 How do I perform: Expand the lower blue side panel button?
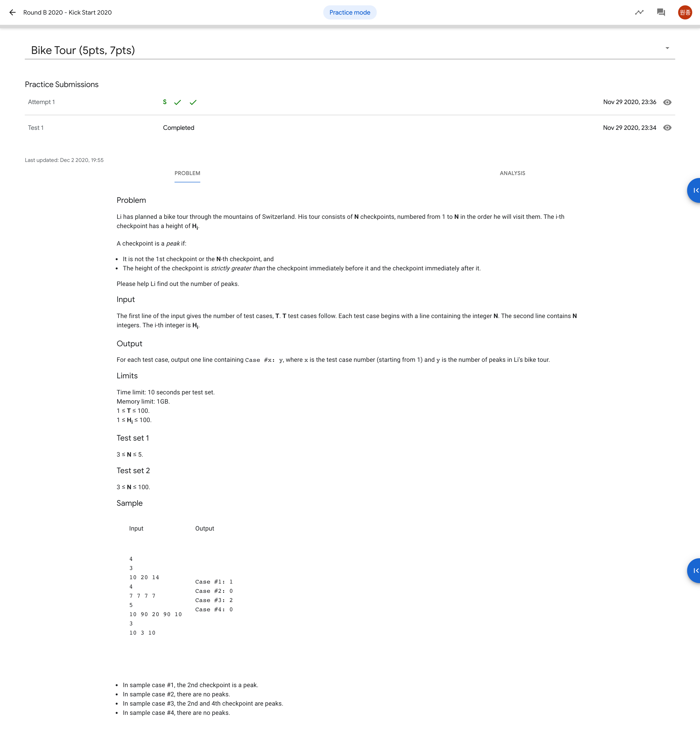[694, 570]
